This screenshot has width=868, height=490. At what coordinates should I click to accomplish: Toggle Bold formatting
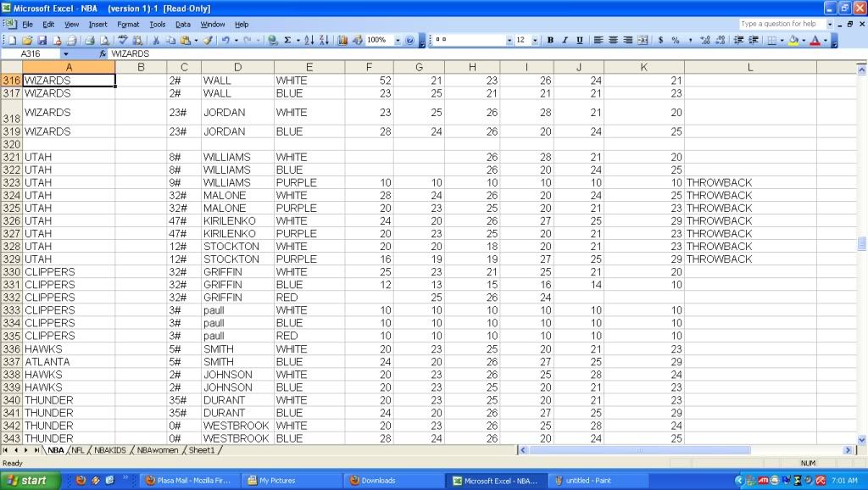pyautogui.click(x=550, y=40)
